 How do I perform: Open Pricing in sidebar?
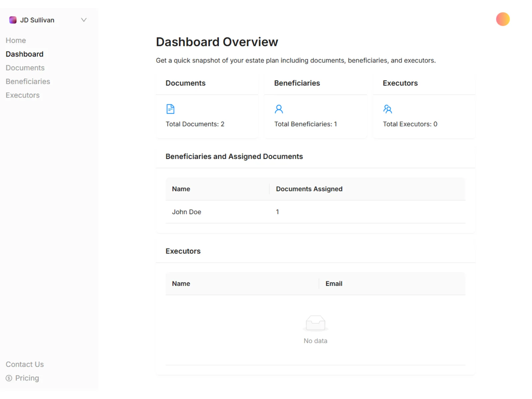(27, 378)
